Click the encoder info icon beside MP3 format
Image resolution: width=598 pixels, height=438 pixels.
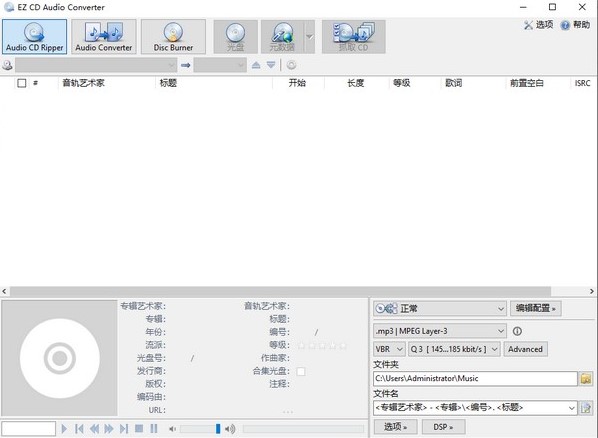tap(517, 331)
